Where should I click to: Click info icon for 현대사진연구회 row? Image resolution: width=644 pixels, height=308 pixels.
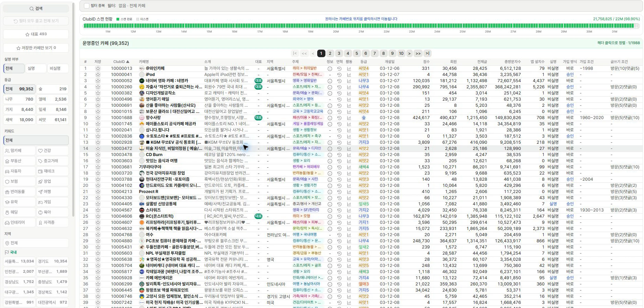click(x=330, y=179)
